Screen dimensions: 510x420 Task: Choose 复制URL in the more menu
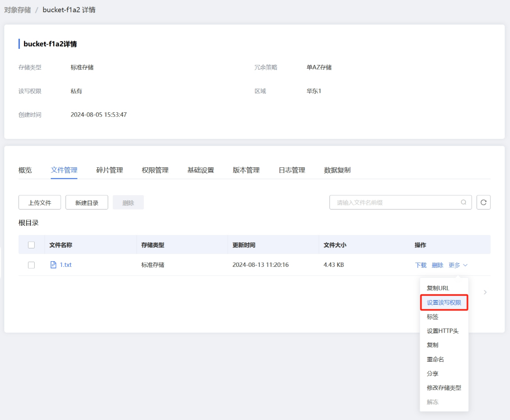click(x=437, y=288)
